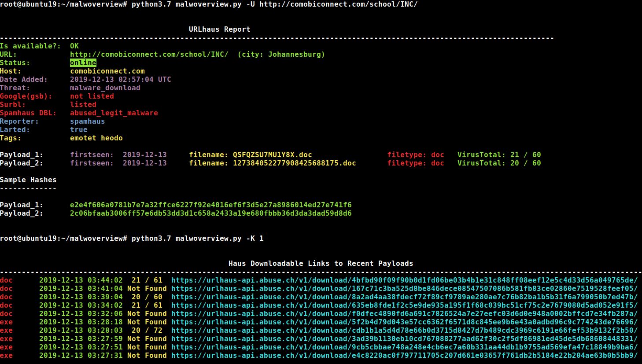
Task: Open download link starting cdb1b1a5d4d78e
Action: tap(405, 331)
